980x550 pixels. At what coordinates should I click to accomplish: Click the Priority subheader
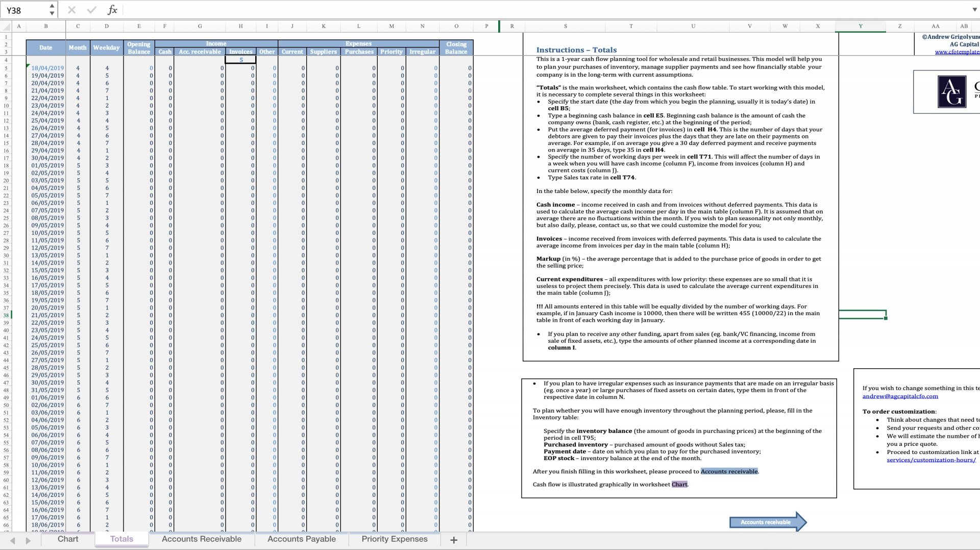391,52
